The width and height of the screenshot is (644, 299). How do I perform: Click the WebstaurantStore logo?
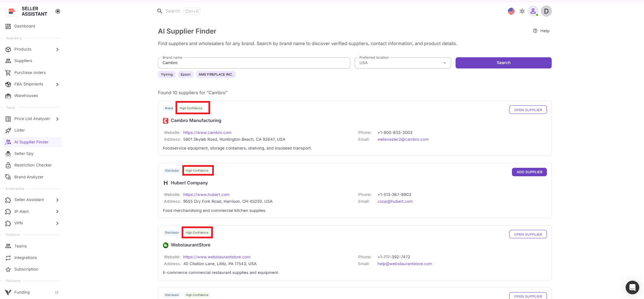click(166, 245)
